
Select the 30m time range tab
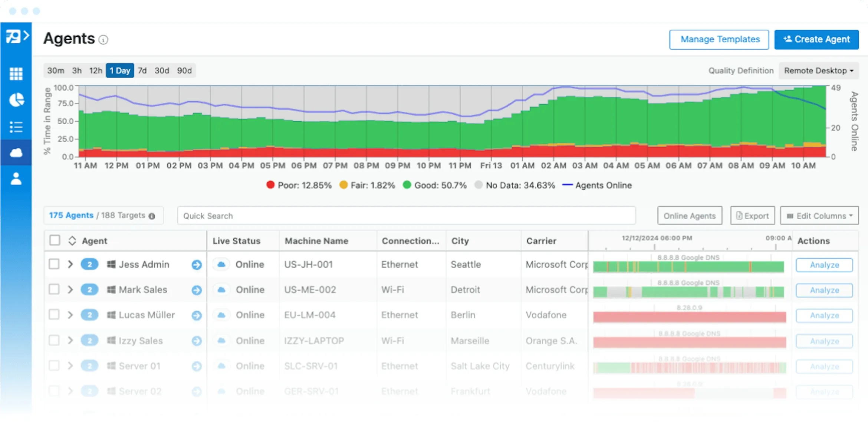(56, 70)
